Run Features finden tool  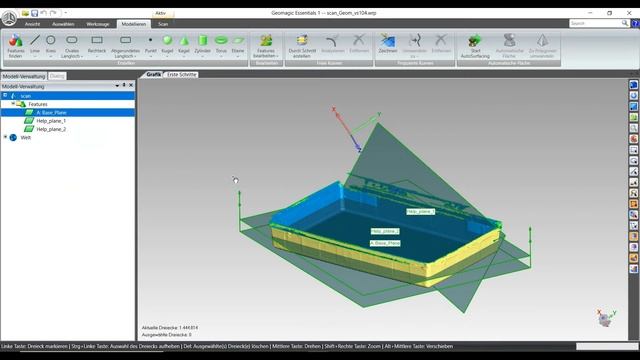click(16, 46)
